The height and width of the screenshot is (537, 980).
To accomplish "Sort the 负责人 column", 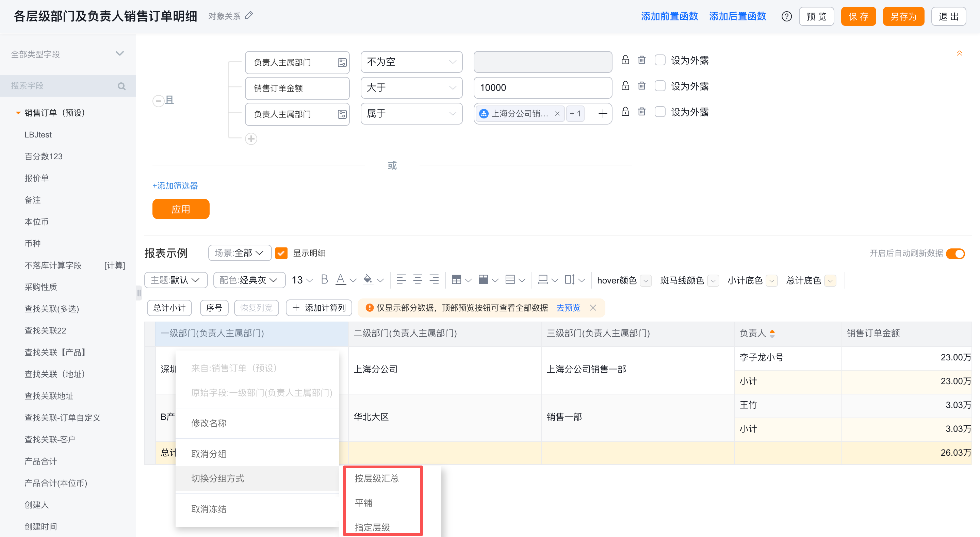I will point(772,334).
